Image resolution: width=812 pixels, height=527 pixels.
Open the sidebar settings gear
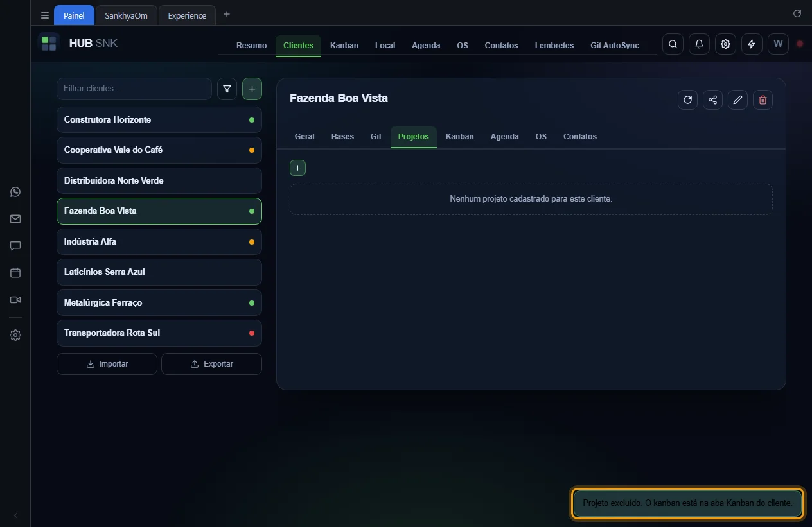tap(15, 335)
